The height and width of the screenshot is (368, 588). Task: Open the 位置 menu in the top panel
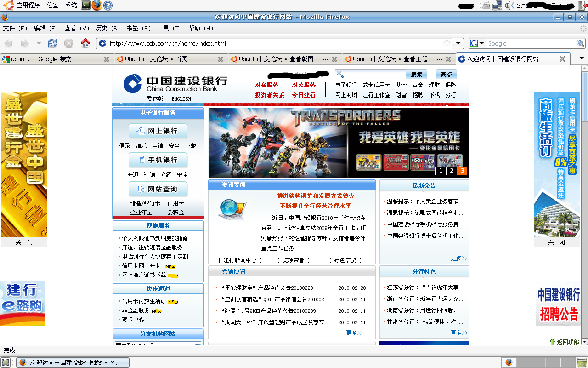[52, 6]
